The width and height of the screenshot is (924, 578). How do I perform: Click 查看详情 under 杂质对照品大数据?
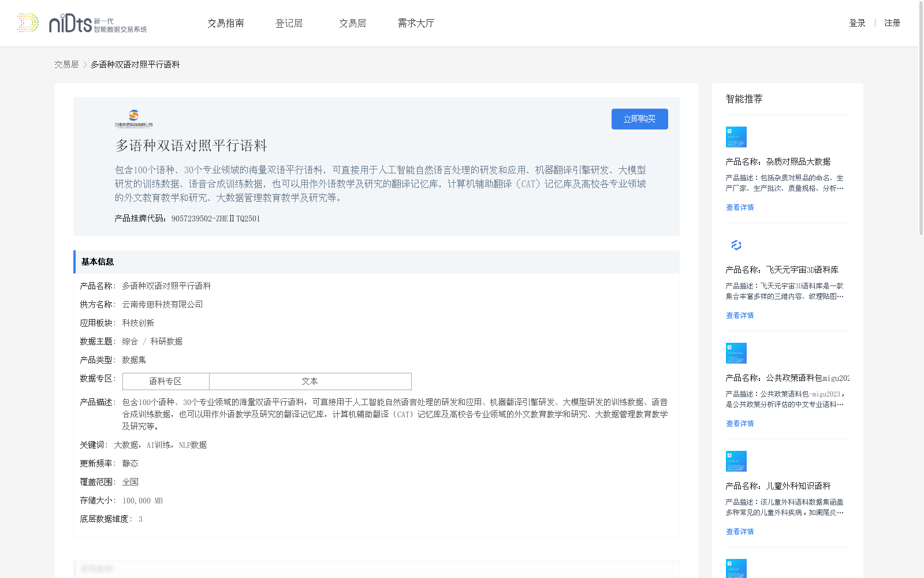click(740, 208)
